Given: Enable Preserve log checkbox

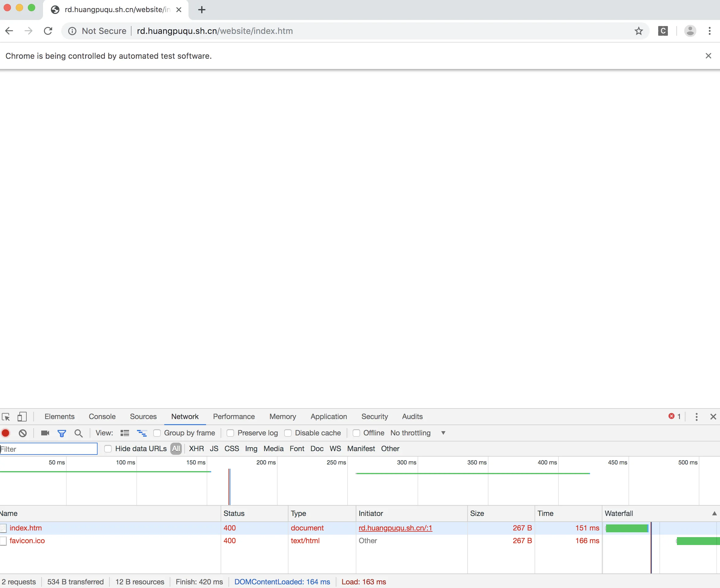Looking at the screenshot, I should coord(230,433).
